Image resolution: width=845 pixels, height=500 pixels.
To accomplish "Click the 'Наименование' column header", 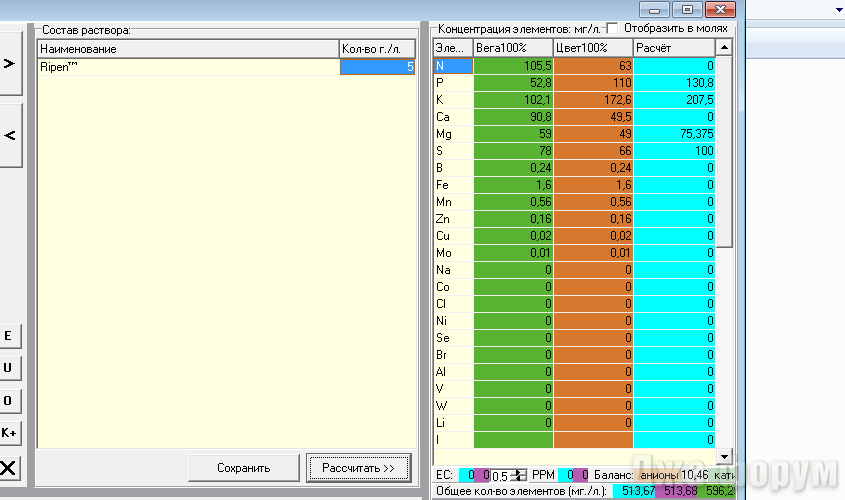I will (x=188, y=49).
